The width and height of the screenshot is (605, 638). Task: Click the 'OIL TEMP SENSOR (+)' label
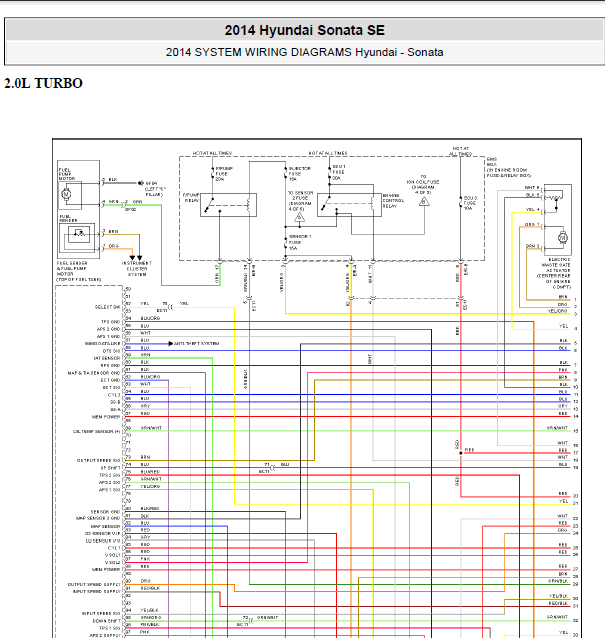96,432
